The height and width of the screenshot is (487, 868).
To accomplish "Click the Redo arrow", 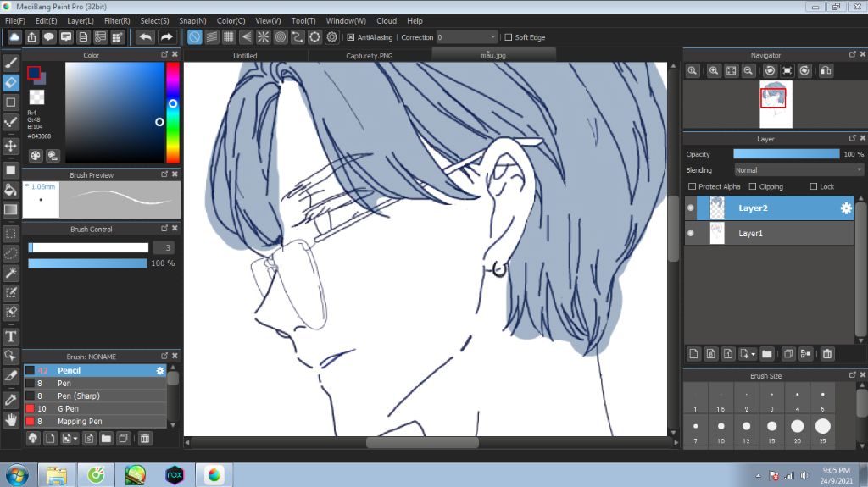I will (166, 37).
